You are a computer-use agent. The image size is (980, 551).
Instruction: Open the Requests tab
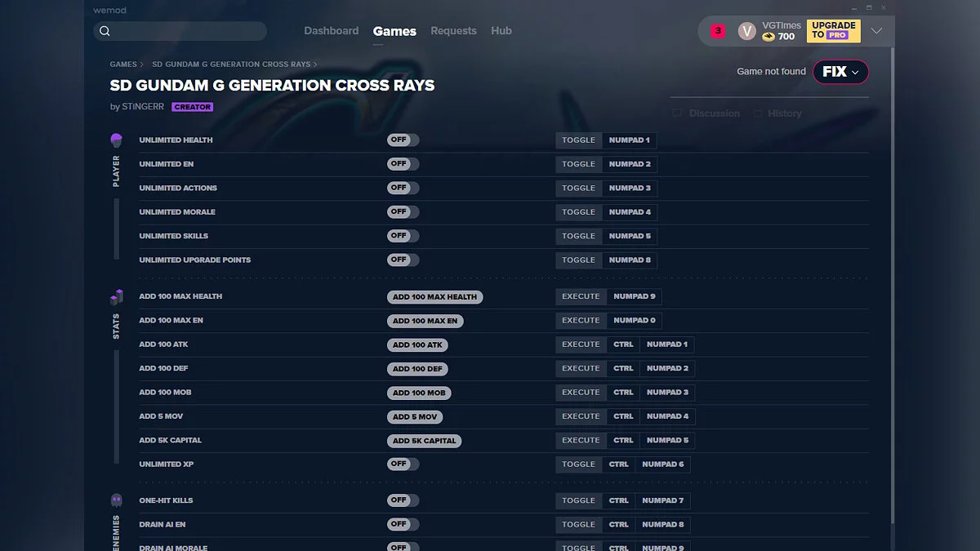(453, 30)
